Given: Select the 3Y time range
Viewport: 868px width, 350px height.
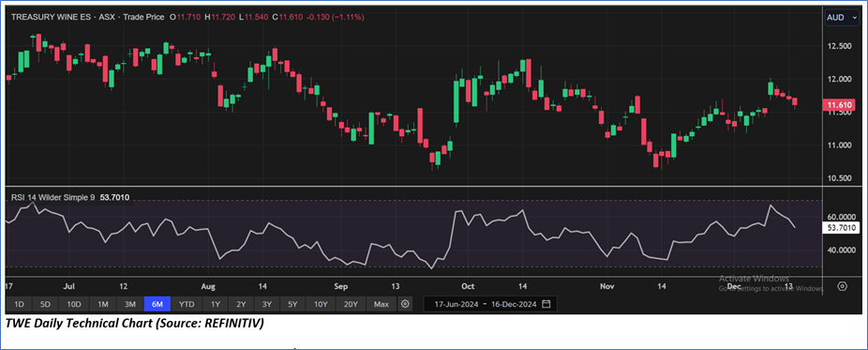Looking at the screenshot, I should point(267,304).
